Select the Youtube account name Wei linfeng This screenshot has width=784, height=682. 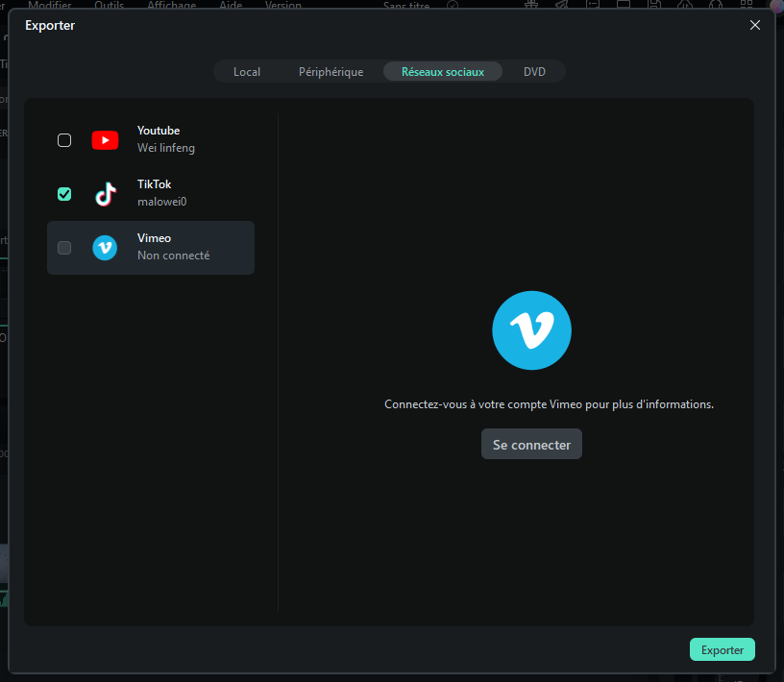coord(166,148)
